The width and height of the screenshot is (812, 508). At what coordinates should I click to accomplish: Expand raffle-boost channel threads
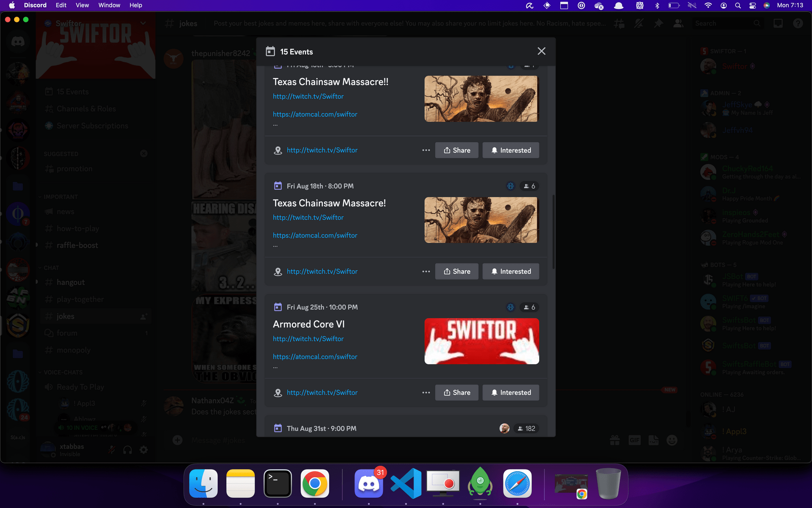pos(37,245)
